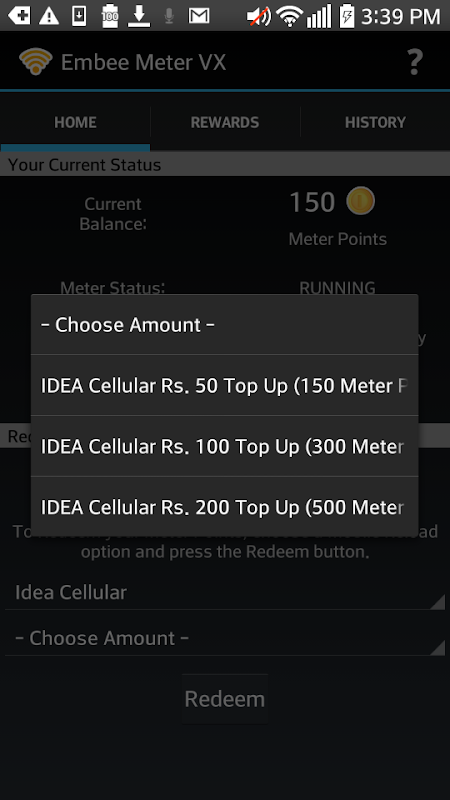Tap the muted volume status icon

coord(259,16)
